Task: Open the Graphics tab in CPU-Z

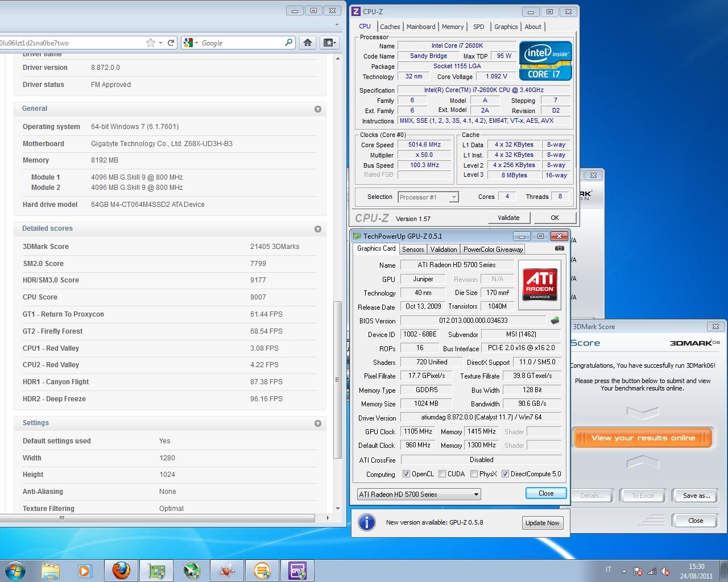Action: coord(506,27)
